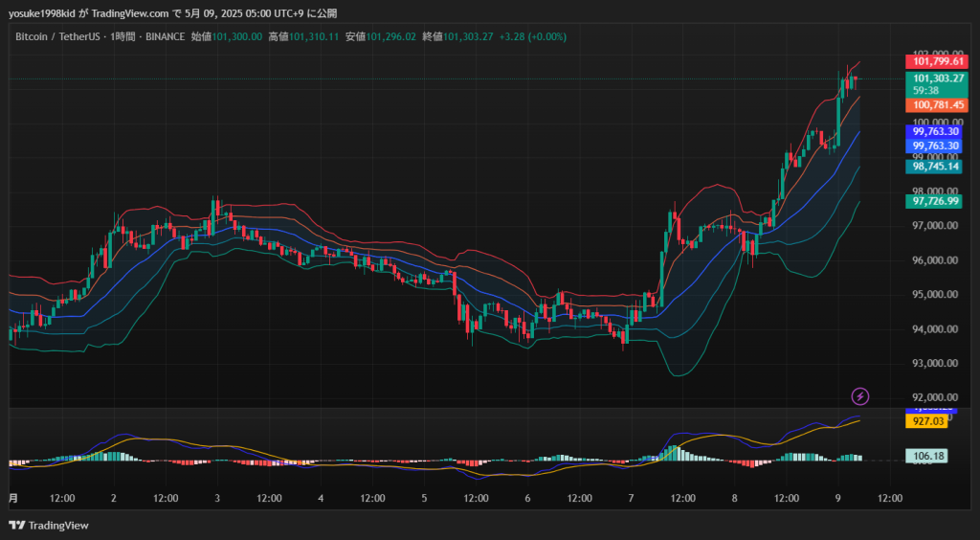
Task: Click the 95,000.00 axis price
Action: pyautogui.click(x=935, y=294)
